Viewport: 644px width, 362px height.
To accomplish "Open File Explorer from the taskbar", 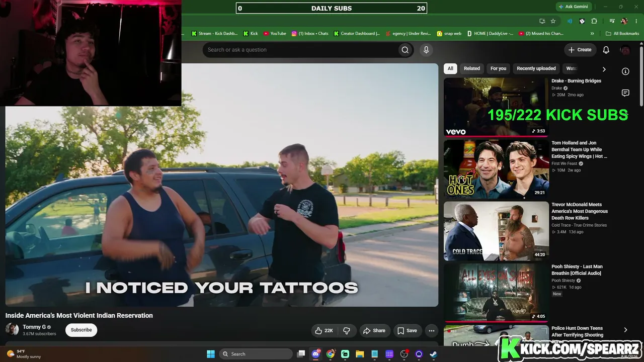I will pos(360,354).
